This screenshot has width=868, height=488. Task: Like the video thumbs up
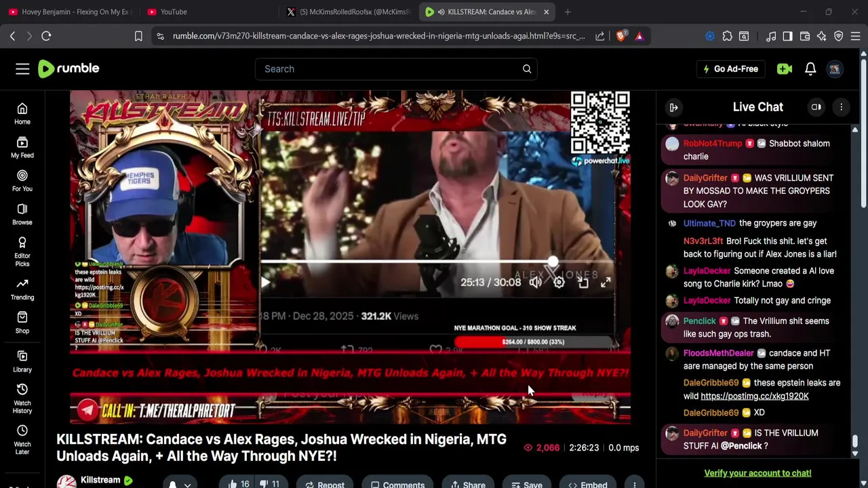pos(238,484)
